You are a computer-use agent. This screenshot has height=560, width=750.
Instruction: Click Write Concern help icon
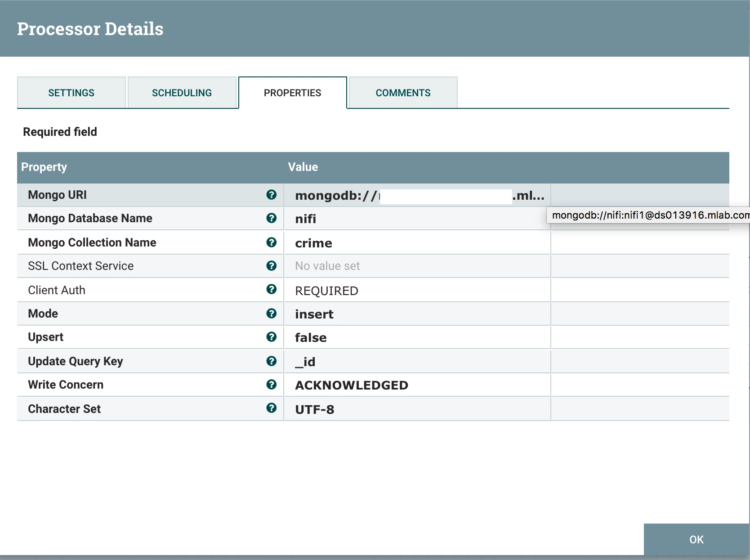click(272, 385)
